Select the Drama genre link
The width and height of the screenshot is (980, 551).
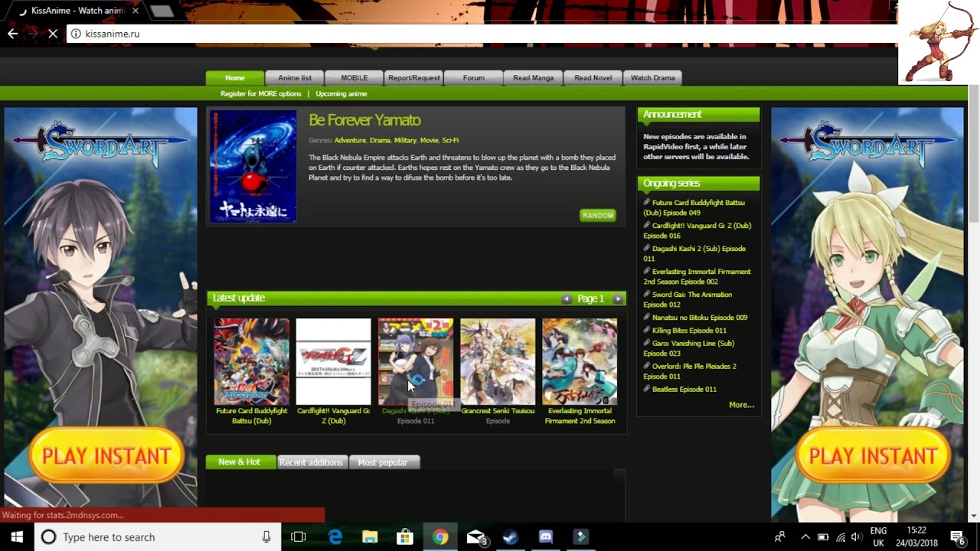coord(380,141)
